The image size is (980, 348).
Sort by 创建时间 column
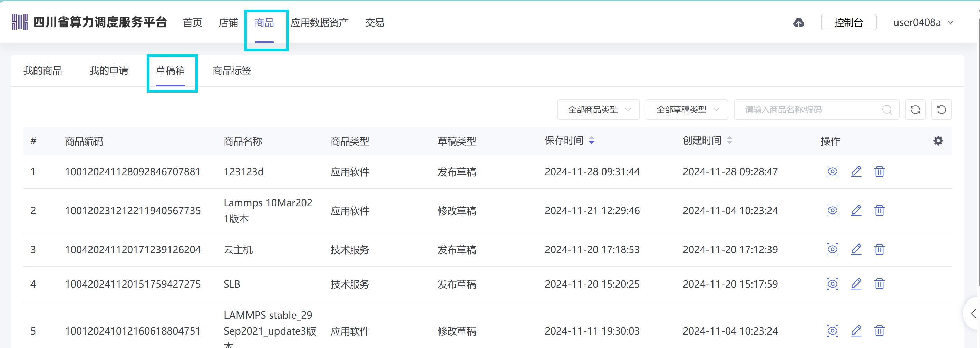point(730,141)
